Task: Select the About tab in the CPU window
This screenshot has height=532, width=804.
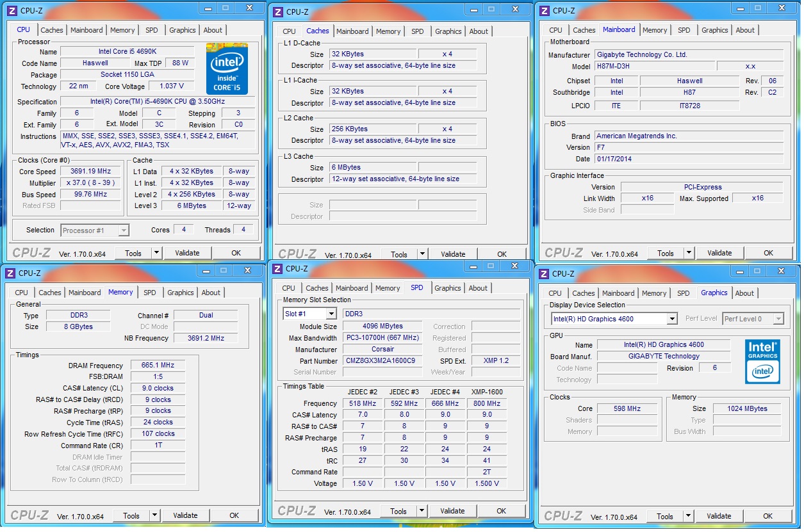Action: 213,30
